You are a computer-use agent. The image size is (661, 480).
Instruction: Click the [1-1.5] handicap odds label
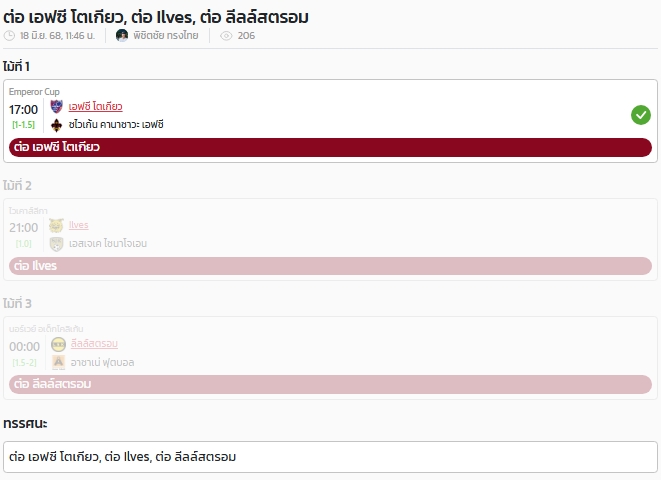coord(24,125)
